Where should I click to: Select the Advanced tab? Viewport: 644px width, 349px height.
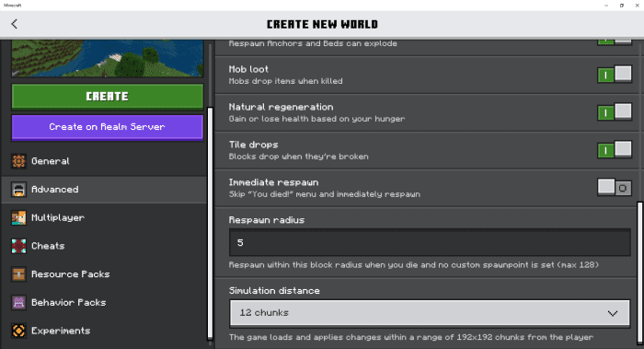104,190
